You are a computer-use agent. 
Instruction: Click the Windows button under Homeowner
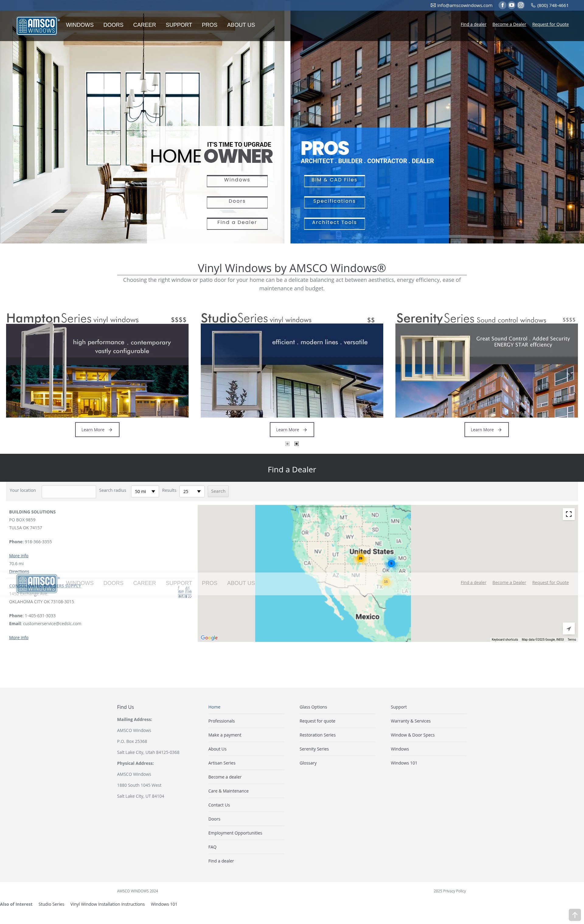(x=237, y=181)
